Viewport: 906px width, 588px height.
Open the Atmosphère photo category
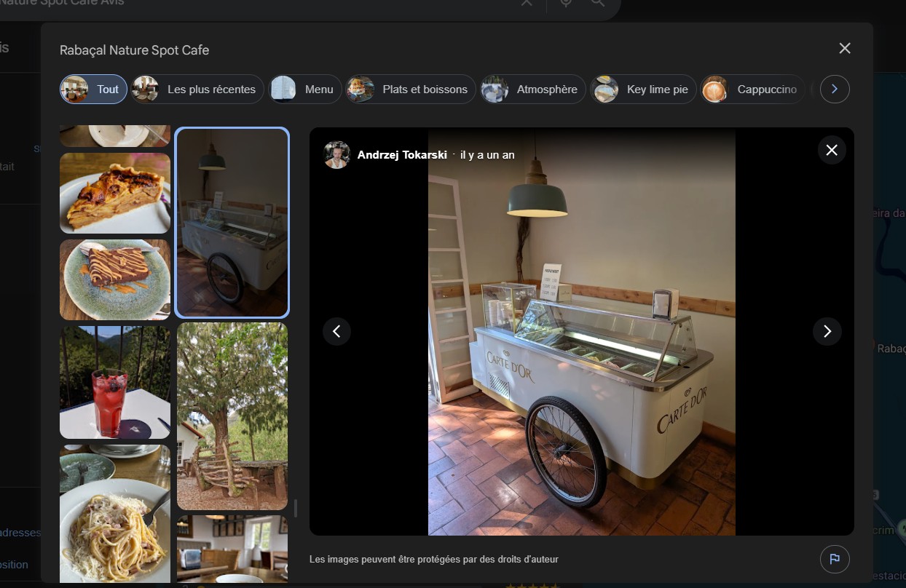[532, 90]
